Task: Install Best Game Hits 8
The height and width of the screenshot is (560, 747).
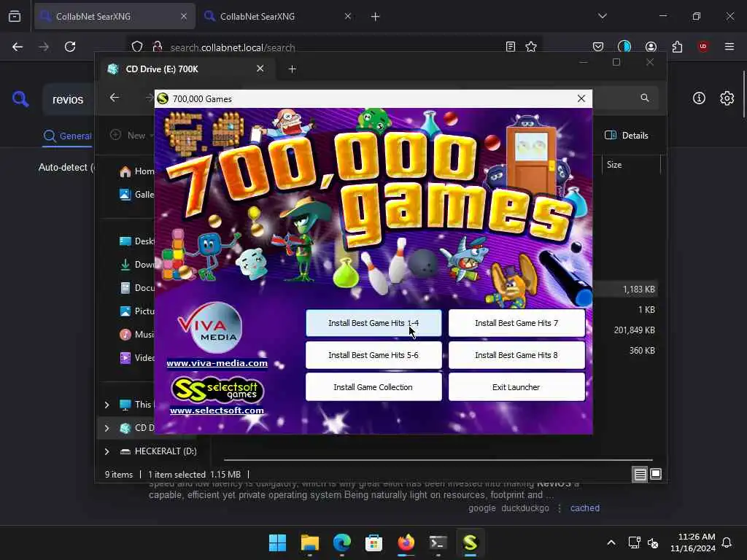Action: tap(516, 355)
